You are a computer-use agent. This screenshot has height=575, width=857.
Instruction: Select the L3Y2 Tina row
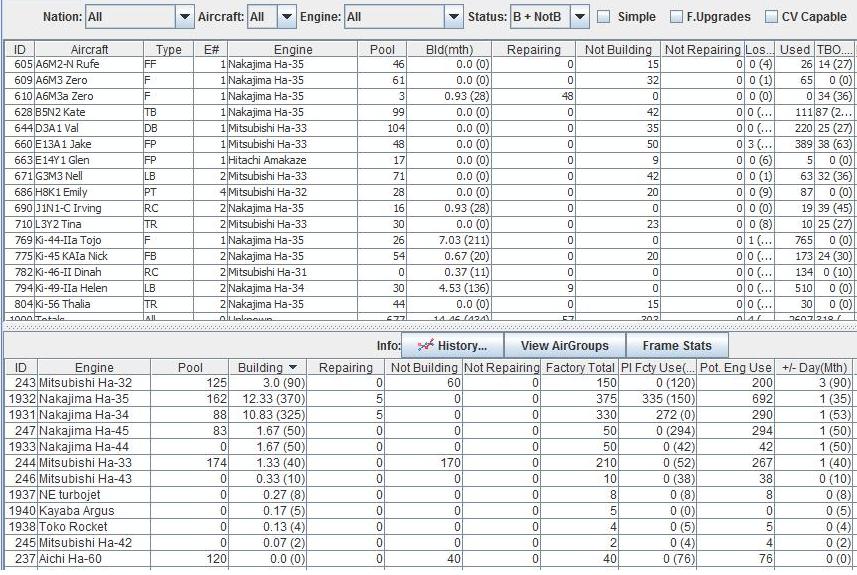(429, 224)
